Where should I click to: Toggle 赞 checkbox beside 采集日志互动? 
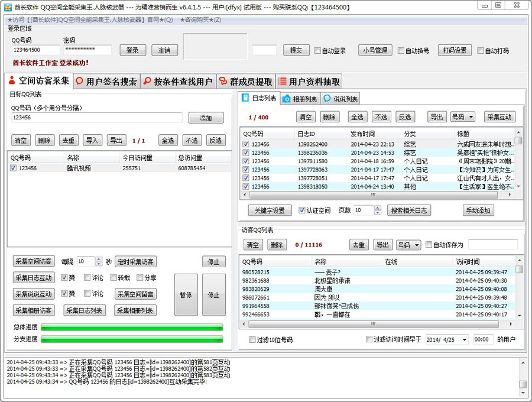pos(64,277)
